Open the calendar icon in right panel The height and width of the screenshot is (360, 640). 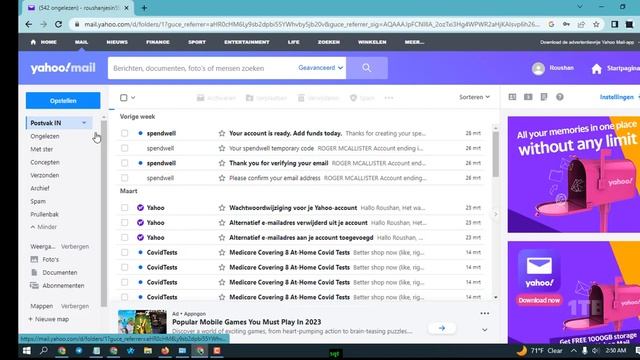[528, 97]
